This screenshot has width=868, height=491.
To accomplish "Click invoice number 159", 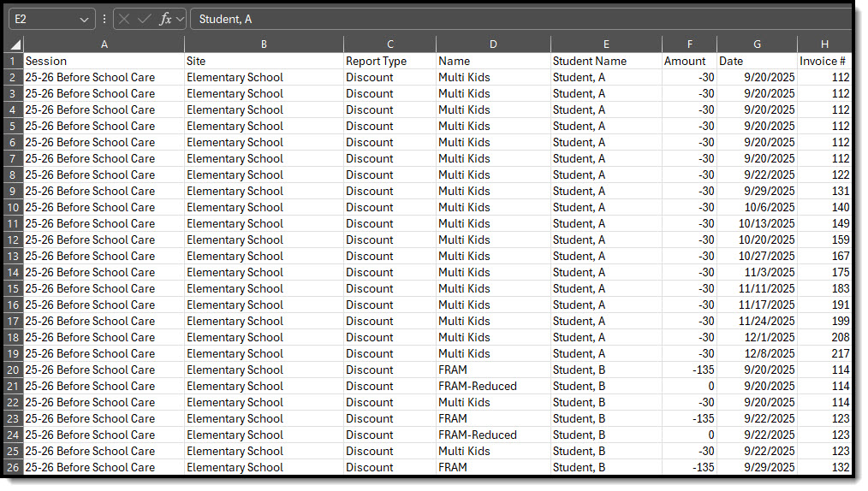I will click(824, 240).
